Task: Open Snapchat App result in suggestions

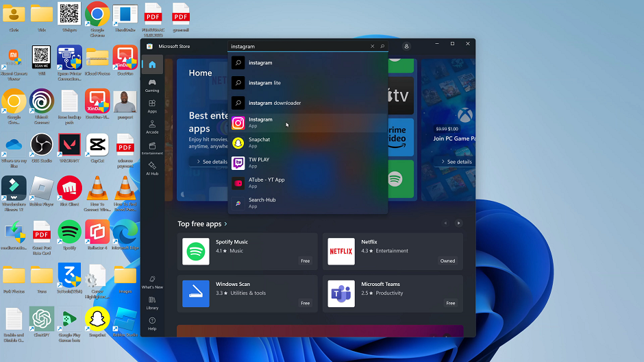Action: coord(308,143)
